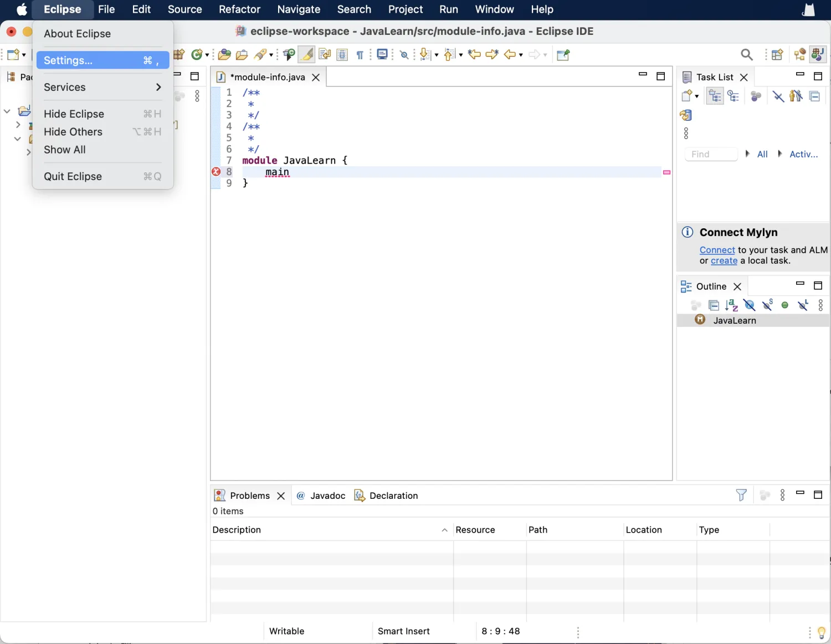Open the Back navigation history dropdown

pos(521,55)
